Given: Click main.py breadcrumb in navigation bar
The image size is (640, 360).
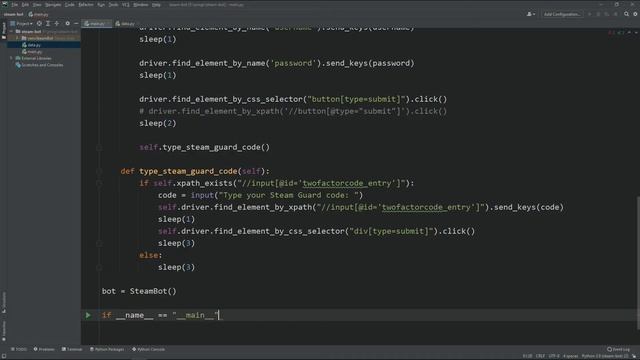Looking at the screenshot, I should [x=39, y=14].
